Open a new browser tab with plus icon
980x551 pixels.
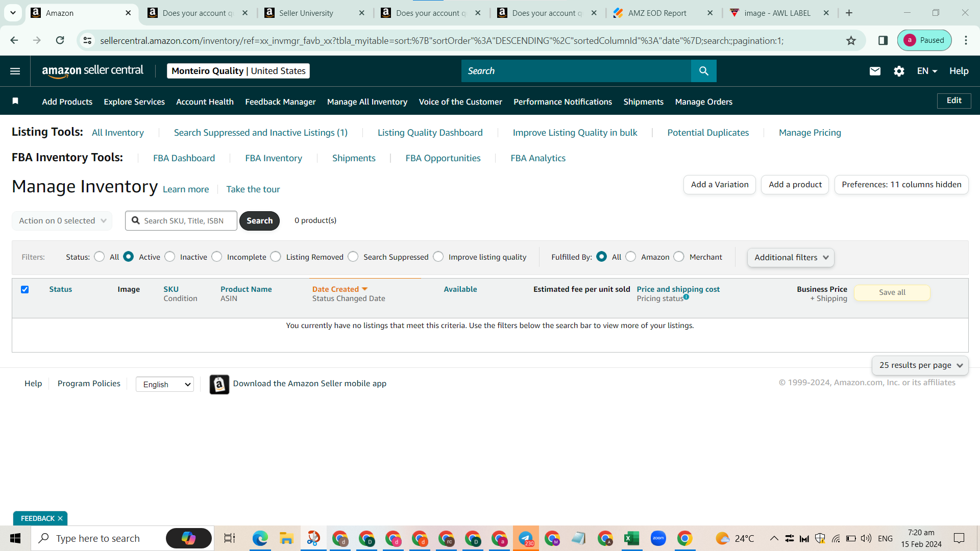point(849,13)
